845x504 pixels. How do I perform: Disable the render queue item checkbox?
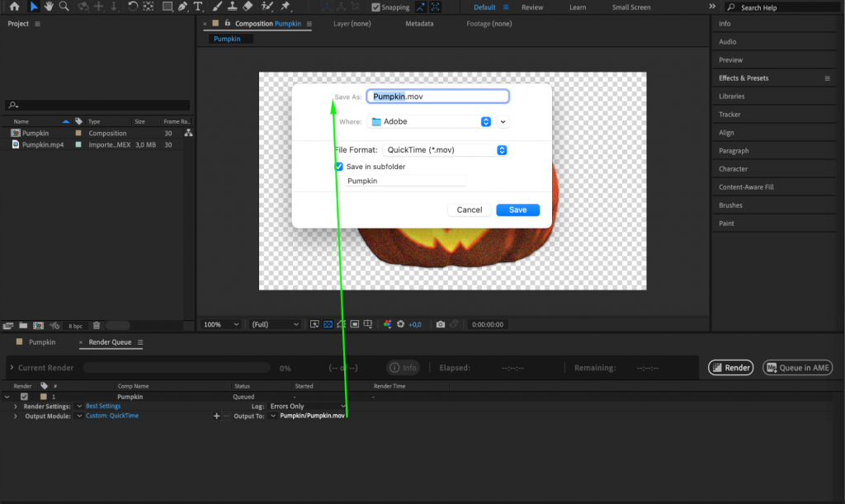coord(23,396)
